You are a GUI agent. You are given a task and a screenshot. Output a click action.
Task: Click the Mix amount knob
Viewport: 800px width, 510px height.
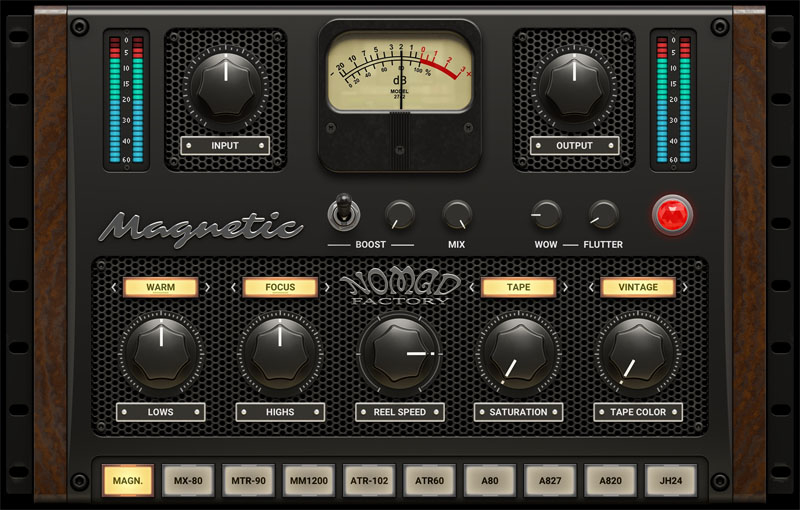coord(457,214)
